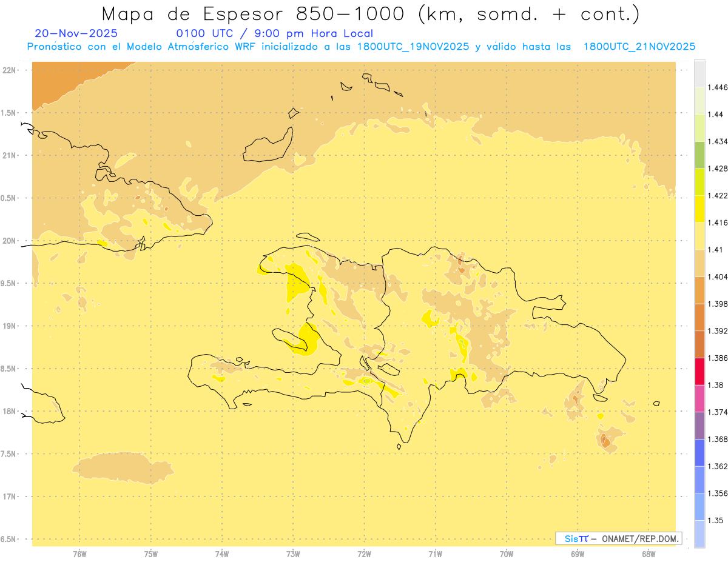Click the colorbar value '1.434'

tap(716, 141)
